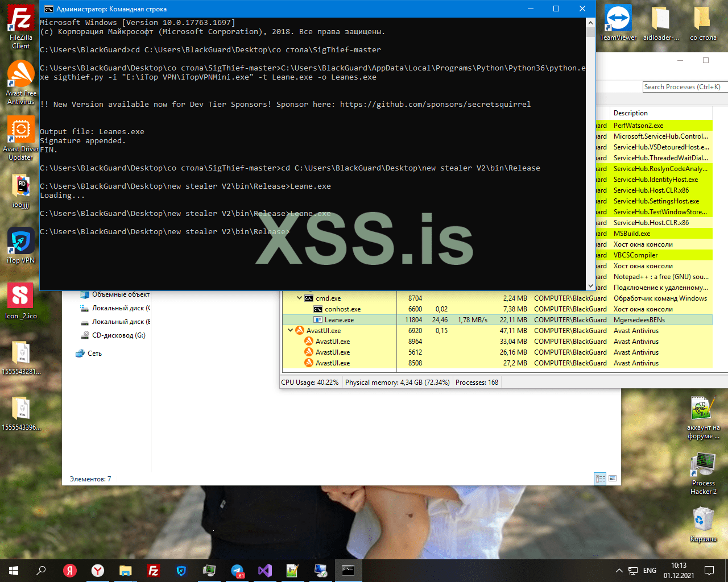This screenshot has width=728, height=582.
Task: Click the command prompt taskbar icon
Action: tap(348, 570)
